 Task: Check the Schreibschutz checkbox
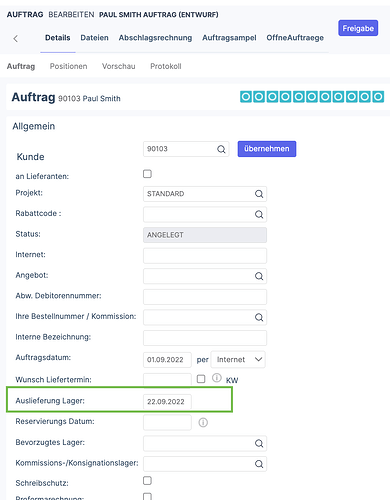147,481
